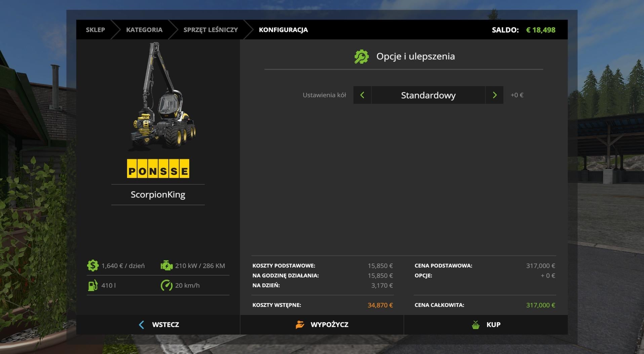Click the Koszty podstawowe label
Screen dimensions: 644x354
(x=284, y=265)
